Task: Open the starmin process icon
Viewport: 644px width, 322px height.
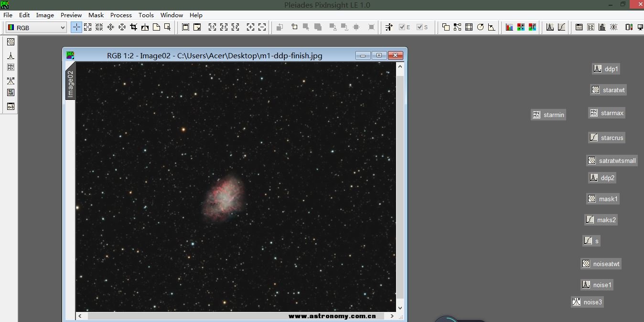Action: tap(548, 115)
